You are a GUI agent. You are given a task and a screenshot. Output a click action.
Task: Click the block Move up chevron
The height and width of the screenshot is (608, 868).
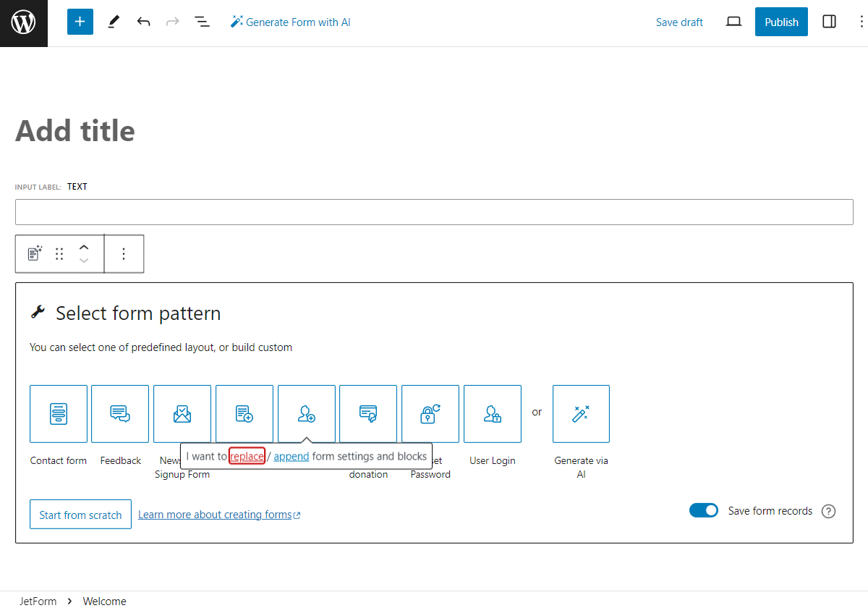pyautogui.click(x=84, y=248)
